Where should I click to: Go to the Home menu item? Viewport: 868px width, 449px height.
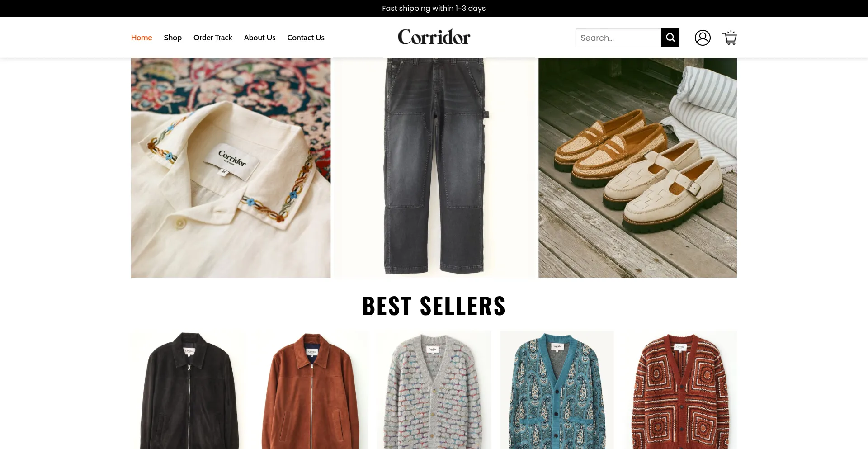tap(142, 38)
